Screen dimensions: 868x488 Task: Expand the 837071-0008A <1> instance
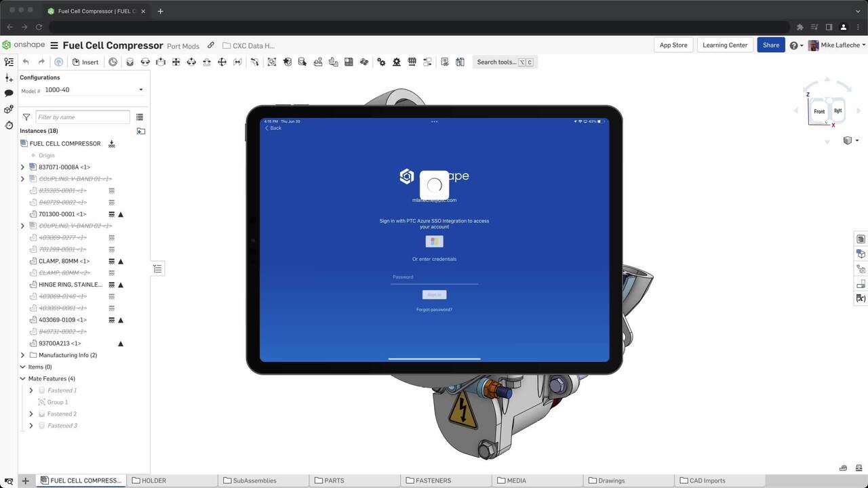coord(22,167)
